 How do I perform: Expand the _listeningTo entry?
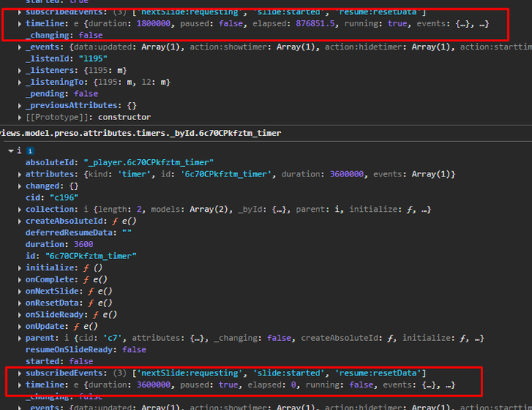pos(20,83)
